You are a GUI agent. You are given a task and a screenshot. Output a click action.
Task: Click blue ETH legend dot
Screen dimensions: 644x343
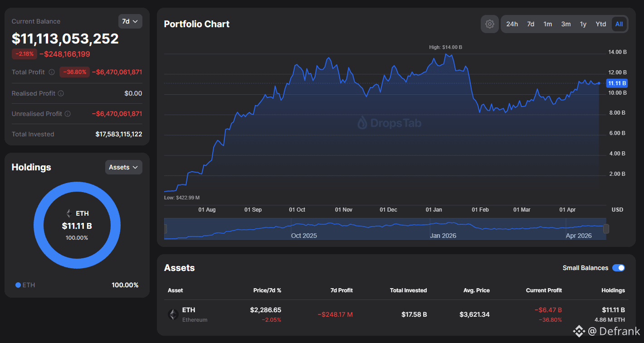click(18, 285)
